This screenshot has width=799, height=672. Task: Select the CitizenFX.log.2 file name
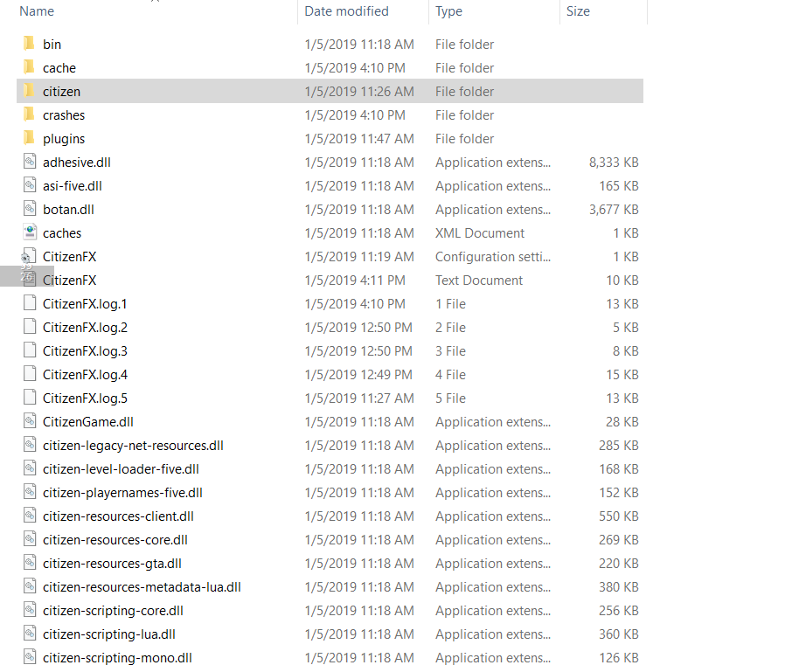click(85, 327)
